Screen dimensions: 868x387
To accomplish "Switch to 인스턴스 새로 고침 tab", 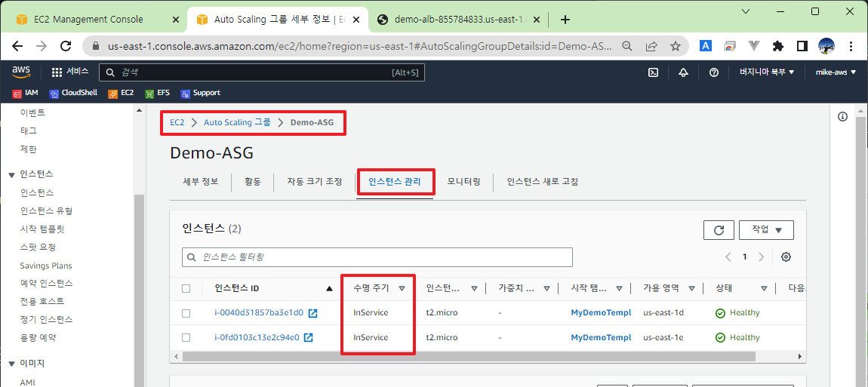I will click(543, 182).
